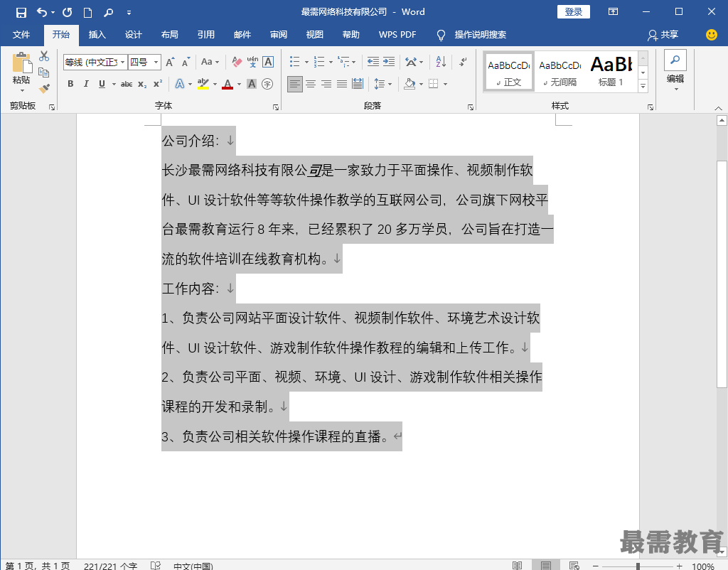Send feedback using the smiley face icon
Screen dimensions: 728x570
(711, 34)
